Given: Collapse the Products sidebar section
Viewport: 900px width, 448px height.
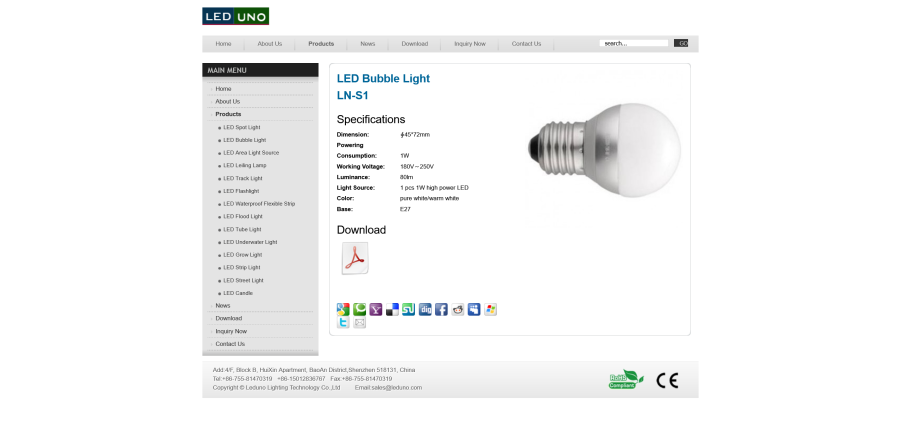Looking at the screenshot, I should (x=228, y=114).
